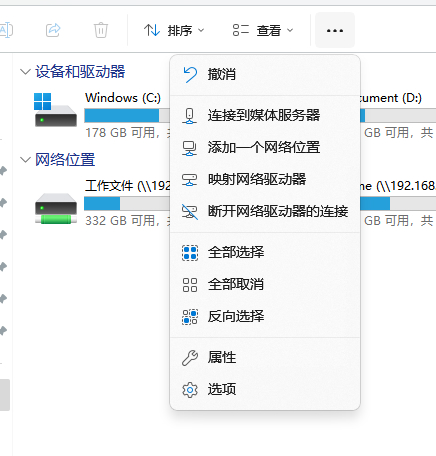Click the gear options (选项) icon

[190, 390]
